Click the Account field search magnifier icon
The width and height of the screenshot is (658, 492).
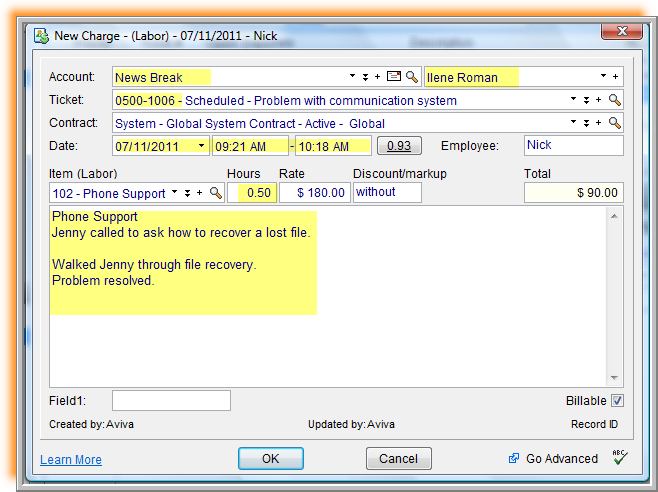[x=411, y=77]
